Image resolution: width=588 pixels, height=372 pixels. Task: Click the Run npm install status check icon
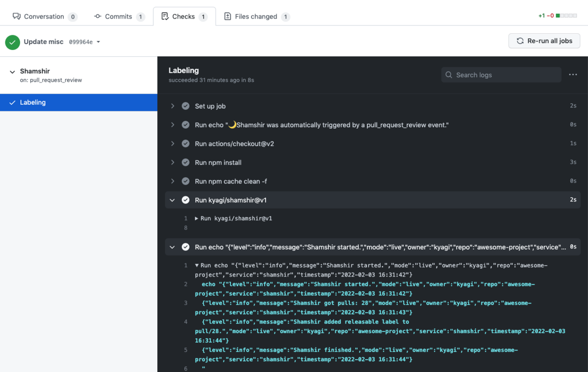(x=185, y=162)
